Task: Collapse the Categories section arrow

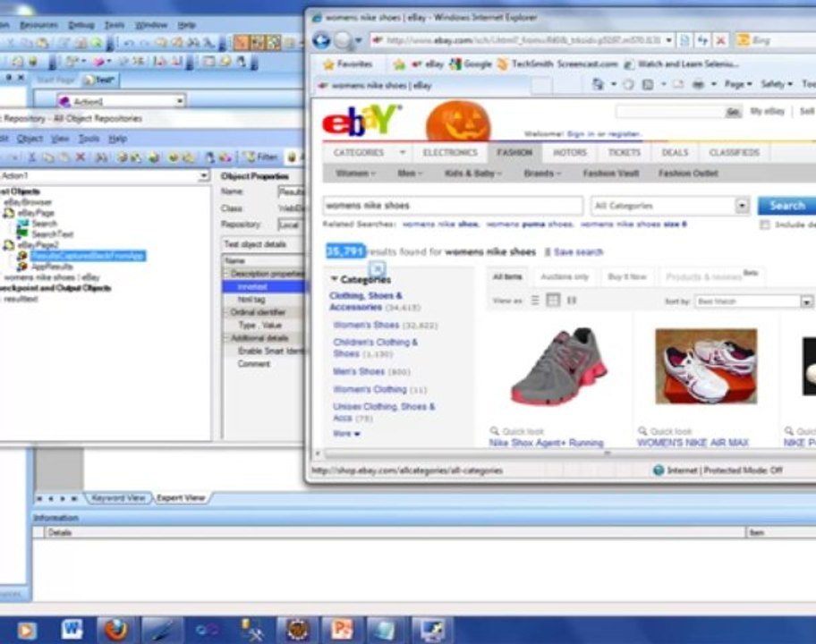Action: pos(334,279)
